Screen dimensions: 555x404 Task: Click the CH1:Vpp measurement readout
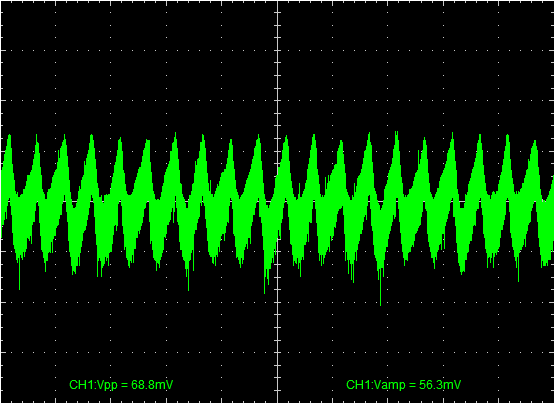pyautogui.click(x=121, y=385)
